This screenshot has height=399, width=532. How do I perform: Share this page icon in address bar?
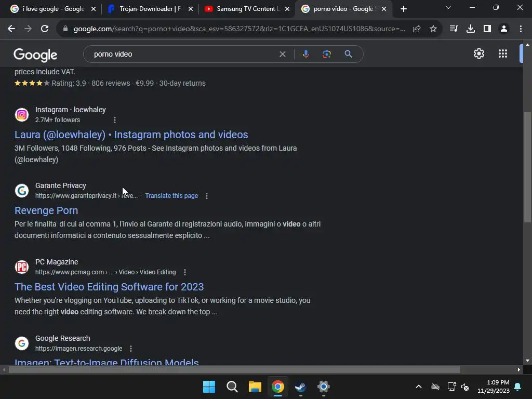[x=417, y=29]
